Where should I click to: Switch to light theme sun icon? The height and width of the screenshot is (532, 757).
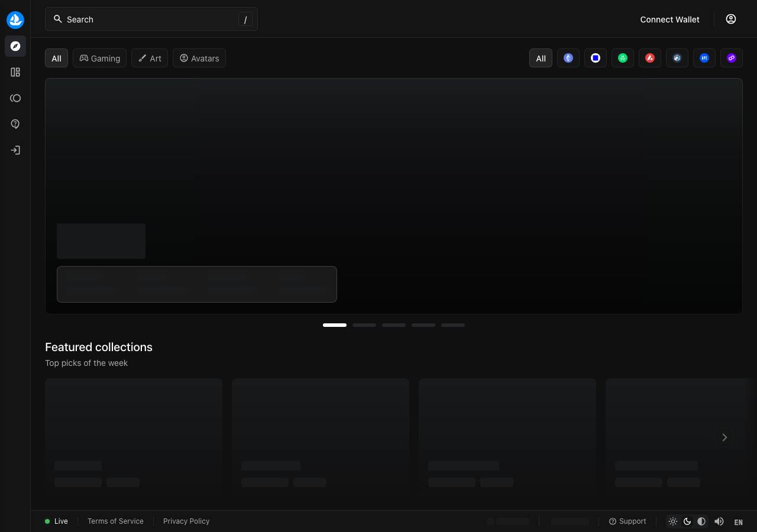pyautogui.click(x=673, y=521)
